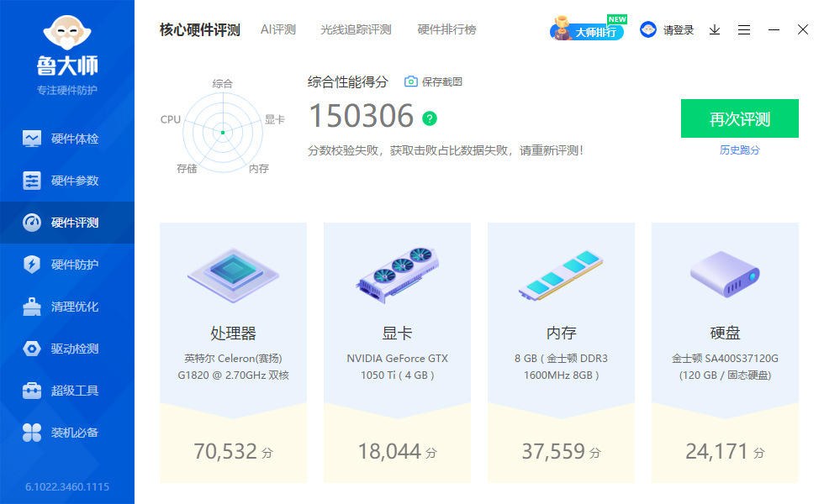Click the 鲁大师 mascot logo
Viewport: 824px width, 504px height.
(67, 33)
